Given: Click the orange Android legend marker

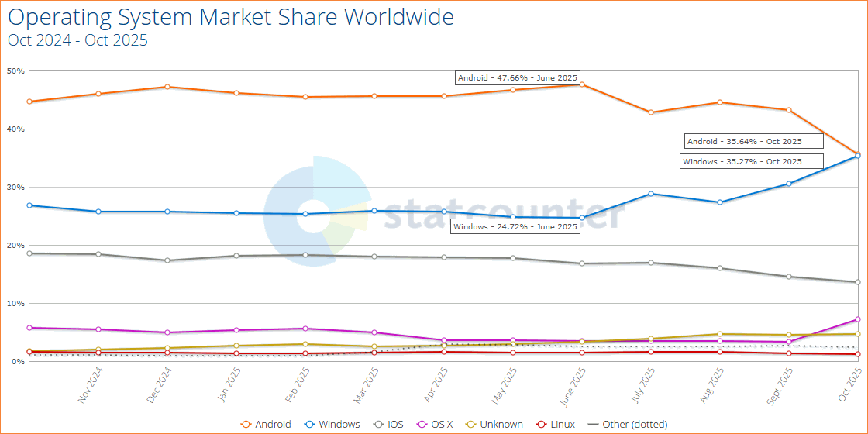Looking at the screenshot, I should (x=246, y=424).
